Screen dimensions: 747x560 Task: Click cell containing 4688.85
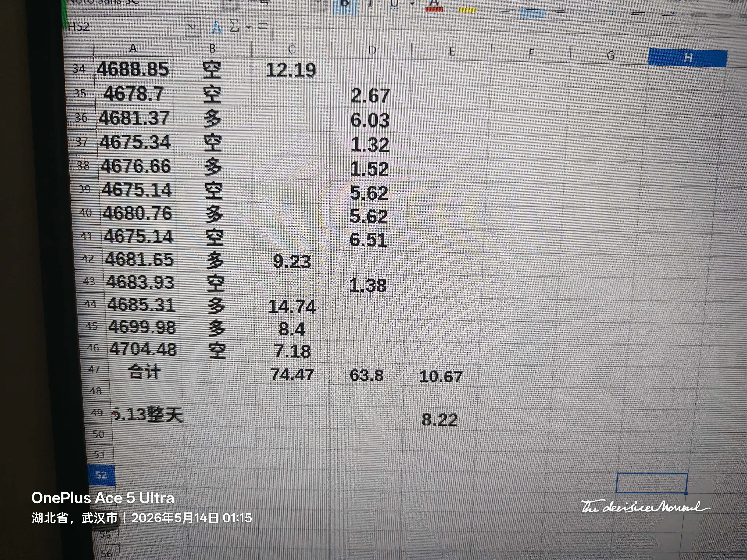pyautogui.click(x=133, y=69)
